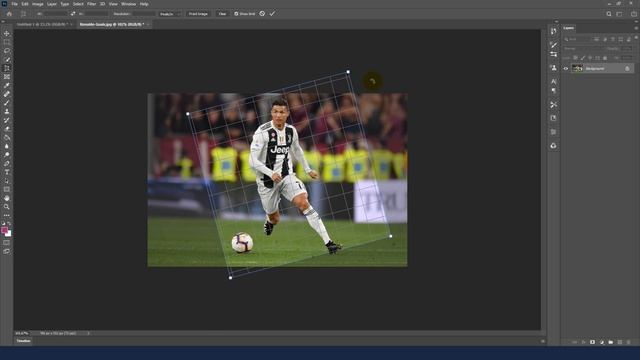640x360 pixels.
Task: Click the layer search filter field
Action: click(577, 40)
